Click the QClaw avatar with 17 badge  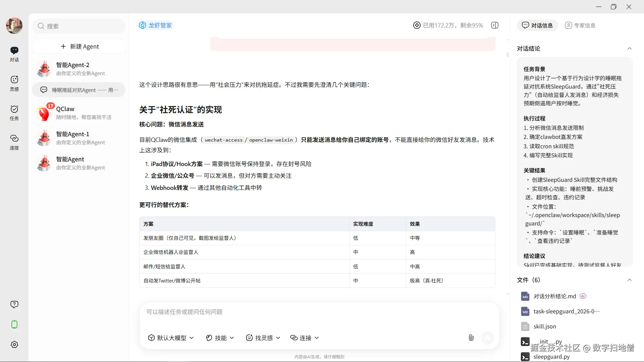[x=44, y=113]
